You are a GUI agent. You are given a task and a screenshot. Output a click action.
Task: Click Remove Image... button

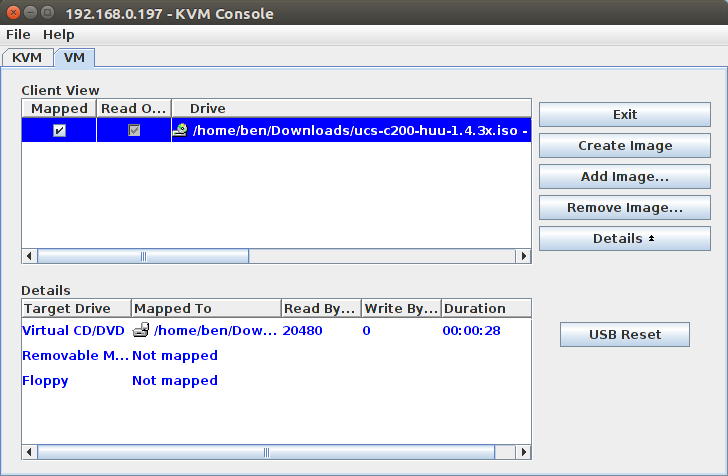(624, 207)
